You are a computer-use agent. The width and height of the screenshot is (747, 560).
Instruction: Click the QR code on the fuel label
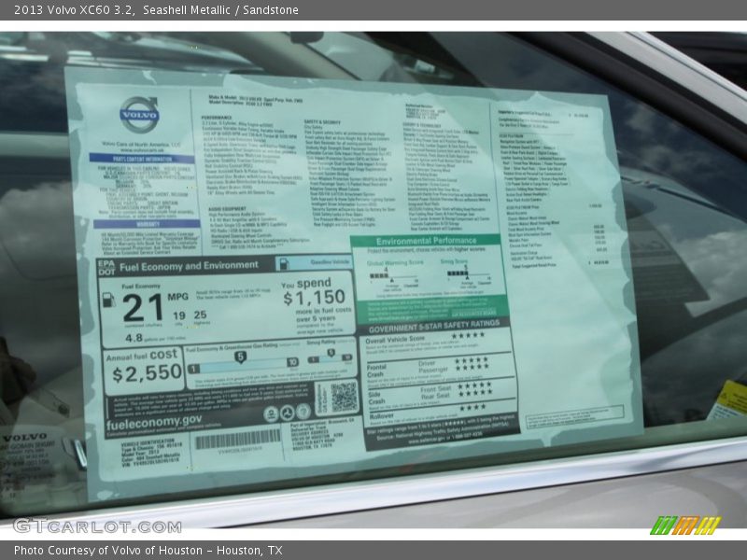pos(343,397)
